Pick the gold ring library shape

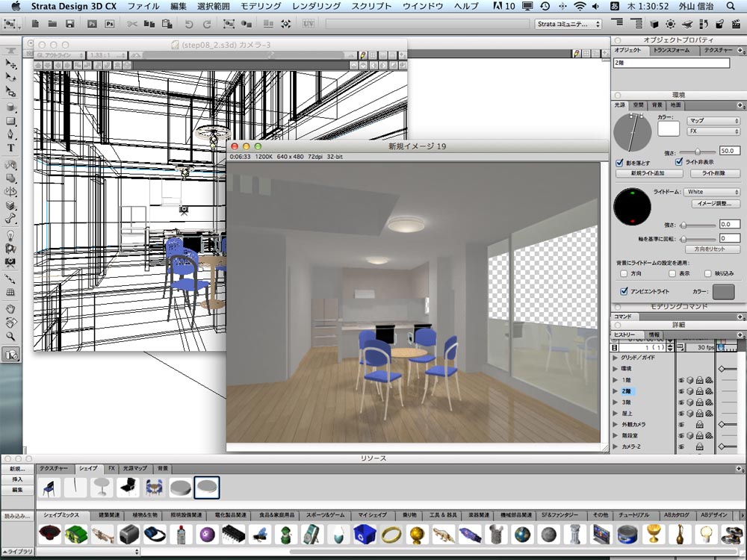coord(391,535)
